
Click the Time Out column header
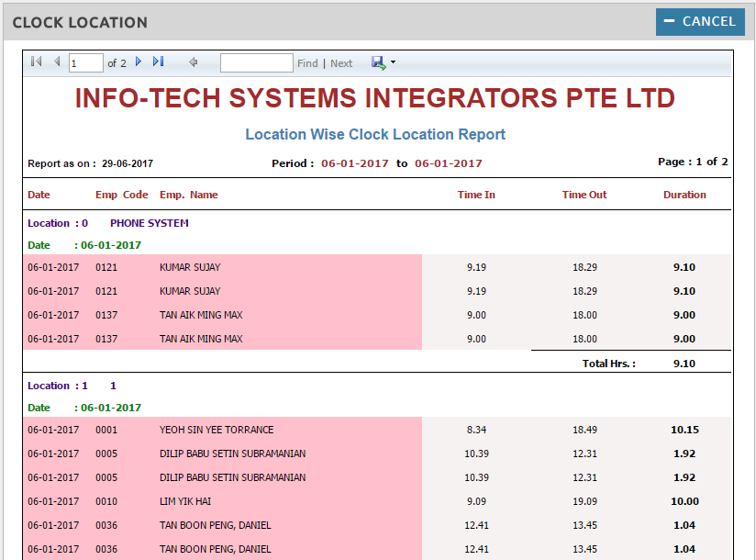point(584,195)
